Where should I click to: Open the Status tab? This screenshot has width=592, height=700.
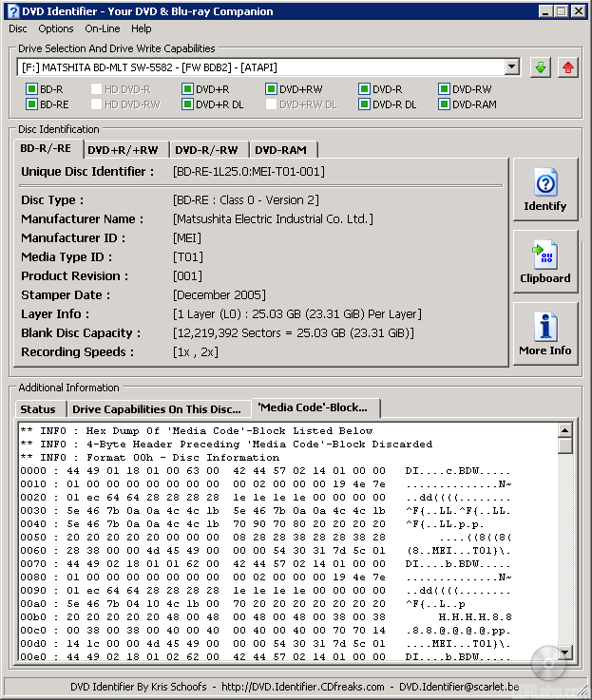[x=38, y=409]
